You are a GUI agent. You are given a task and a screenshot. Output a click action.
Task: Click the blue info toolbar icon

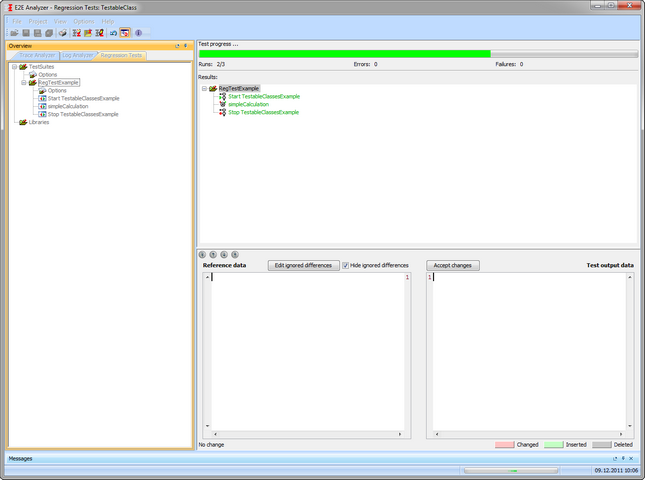138,33
